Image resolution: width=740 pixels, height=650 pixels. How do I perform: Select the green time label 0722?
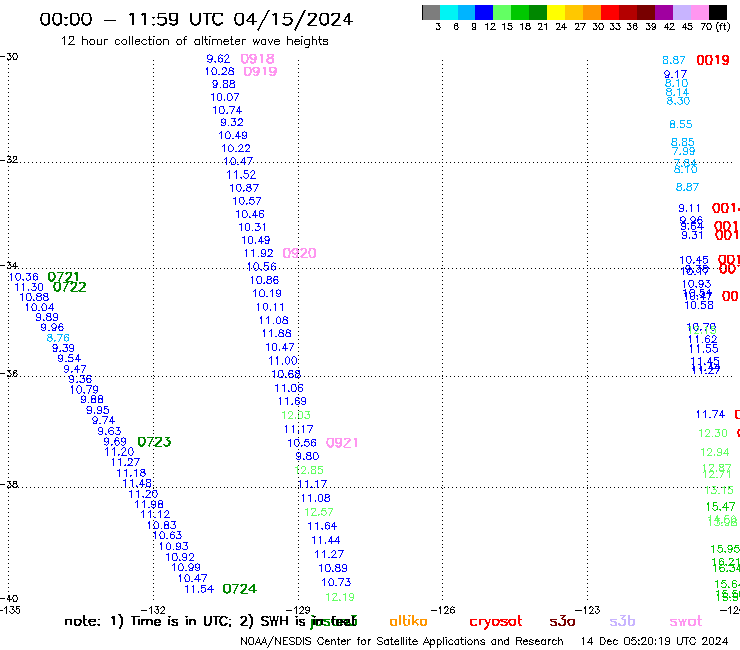click(x=69, y=287)
